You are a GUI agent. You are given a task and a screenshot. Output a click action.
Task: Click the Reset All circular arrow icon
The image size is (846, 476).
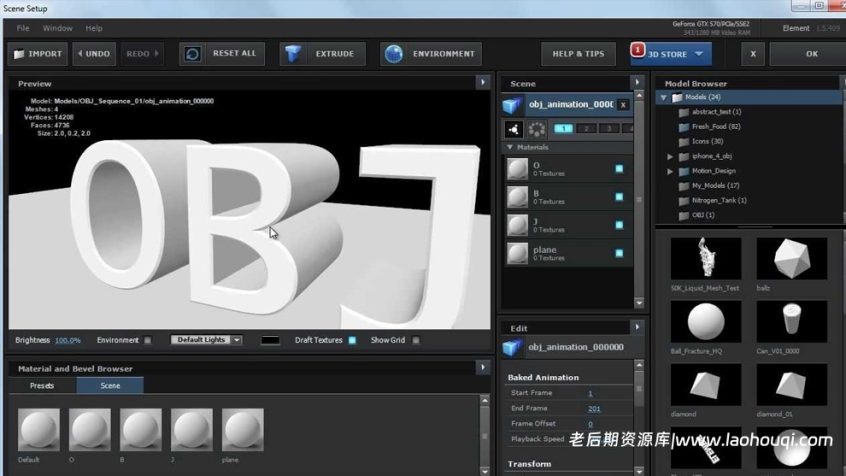193,53
